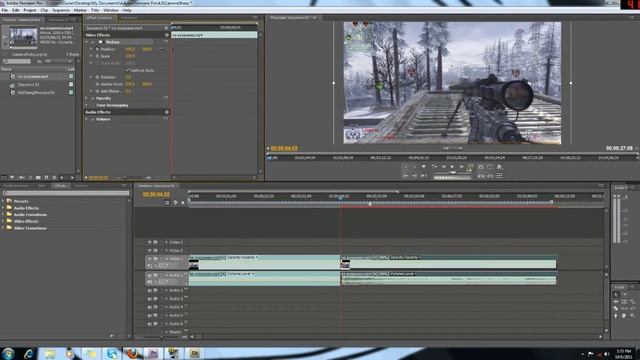Open Skype from the taskbar
Viewport: 640px width, 360px height.
pyautogui.click(x=111, y=353)
